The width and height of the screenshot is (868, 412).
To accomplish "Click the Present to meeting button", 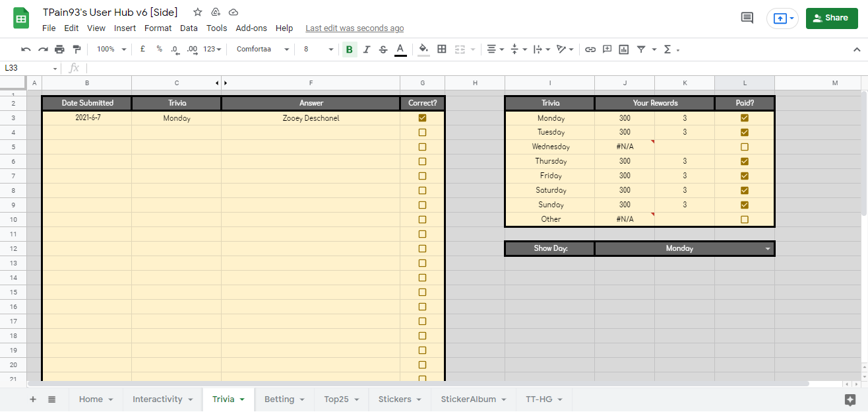I will coord(782,18).
